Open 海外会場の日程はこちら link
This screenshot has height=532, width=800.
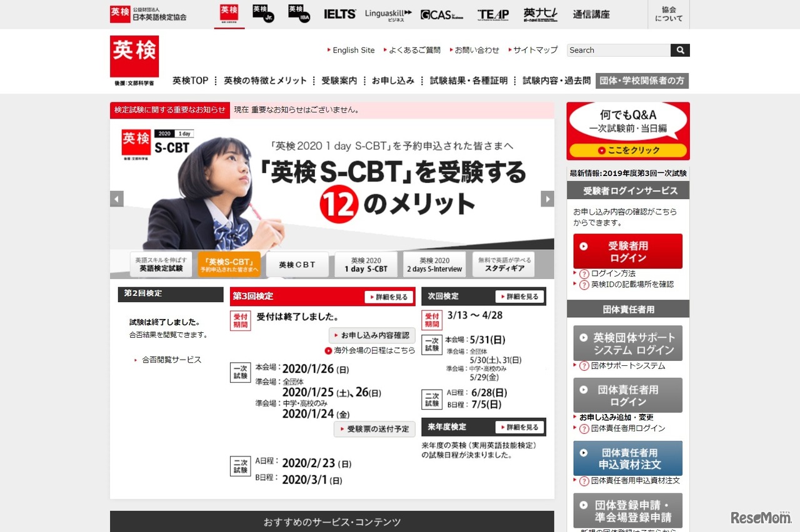click(x=374, y=351)
